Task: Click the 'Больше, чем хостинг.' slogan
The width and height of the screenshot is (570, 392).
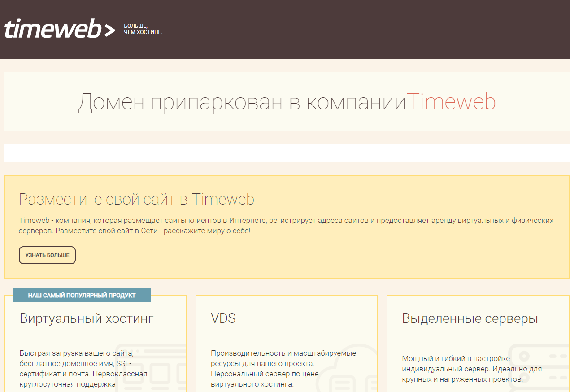Action: (x=143, y=29)
